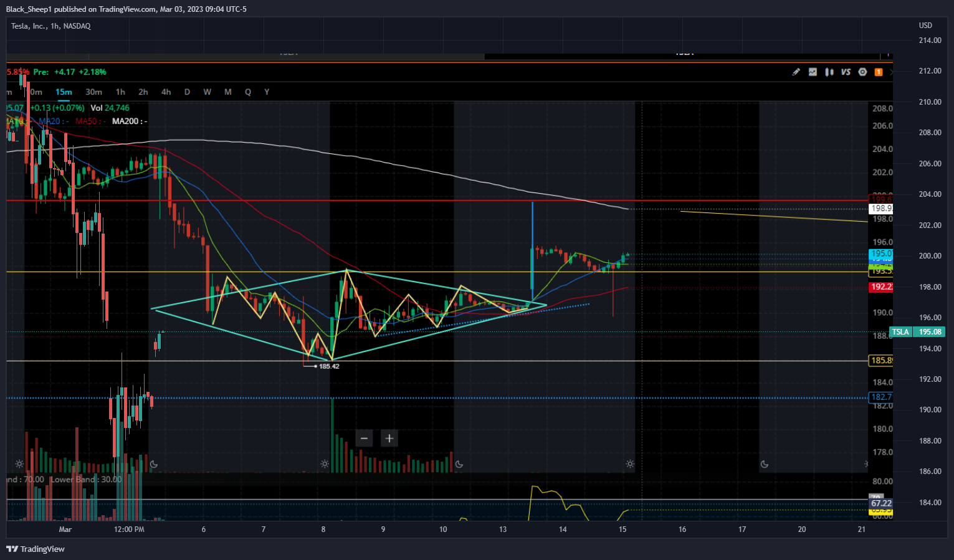The width and height of the screenshot is (954, 560).
Task: Open the indicators line-chart icon
Action: tap(813, 72)
